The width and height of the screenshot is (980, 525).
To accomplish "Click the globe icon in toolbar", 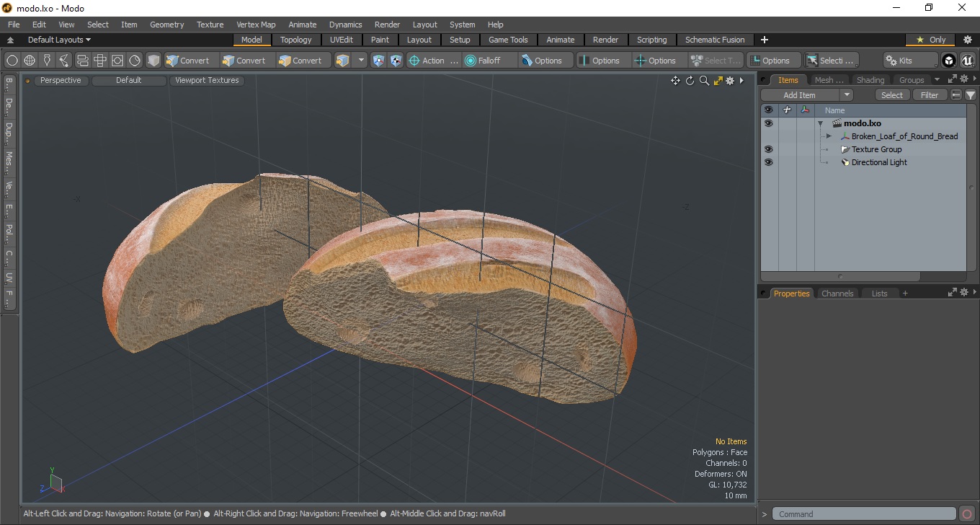I will (30, 61).
